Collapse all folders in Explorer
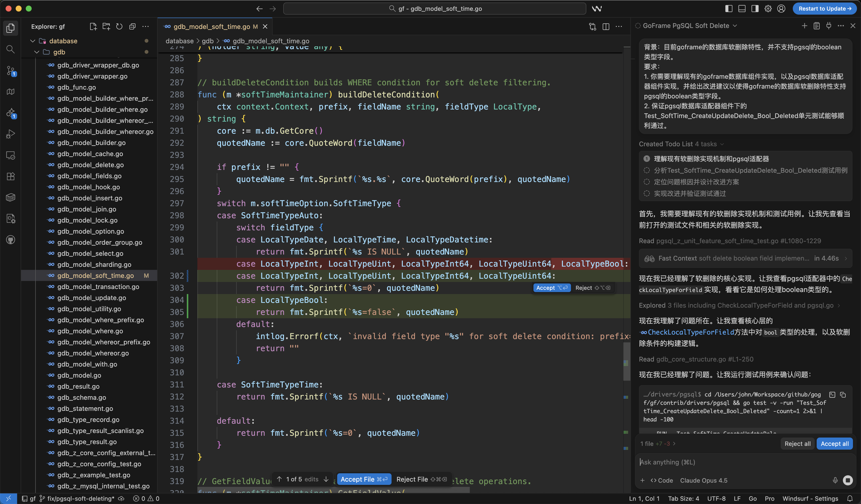861x504 pixels. point(133,27)
